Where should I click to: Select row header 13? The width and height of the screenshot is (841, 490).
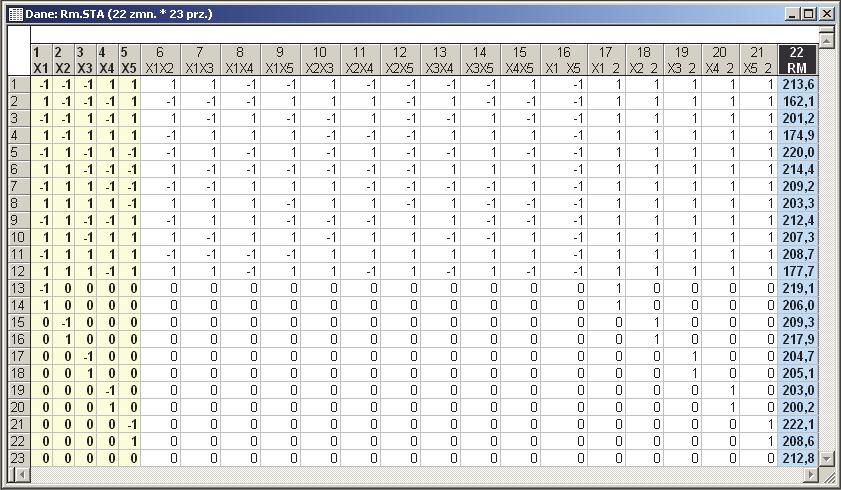(x=19, y=288)
